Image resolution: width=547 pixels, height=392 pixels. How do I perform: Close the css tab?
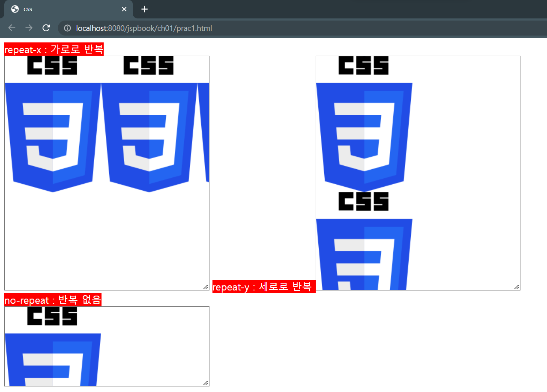pyautogui.click(x=124, y=9)
